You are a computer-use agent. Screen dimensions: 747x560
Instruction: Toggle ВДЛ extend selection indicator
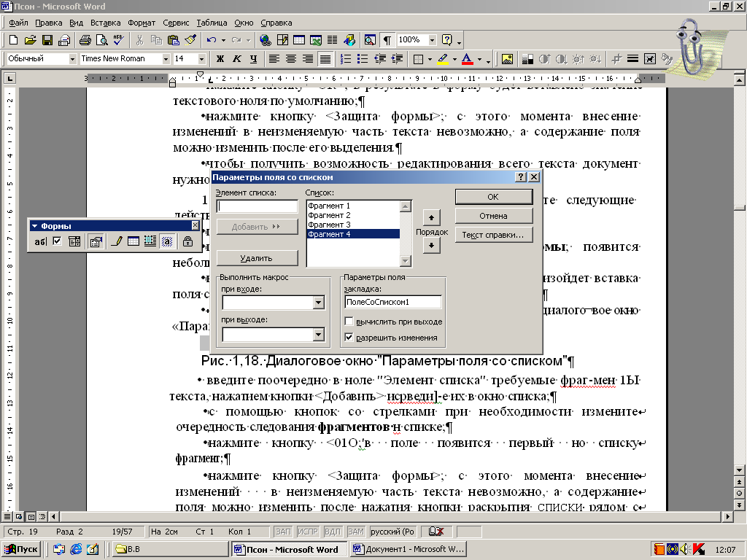tap(332, 532)
